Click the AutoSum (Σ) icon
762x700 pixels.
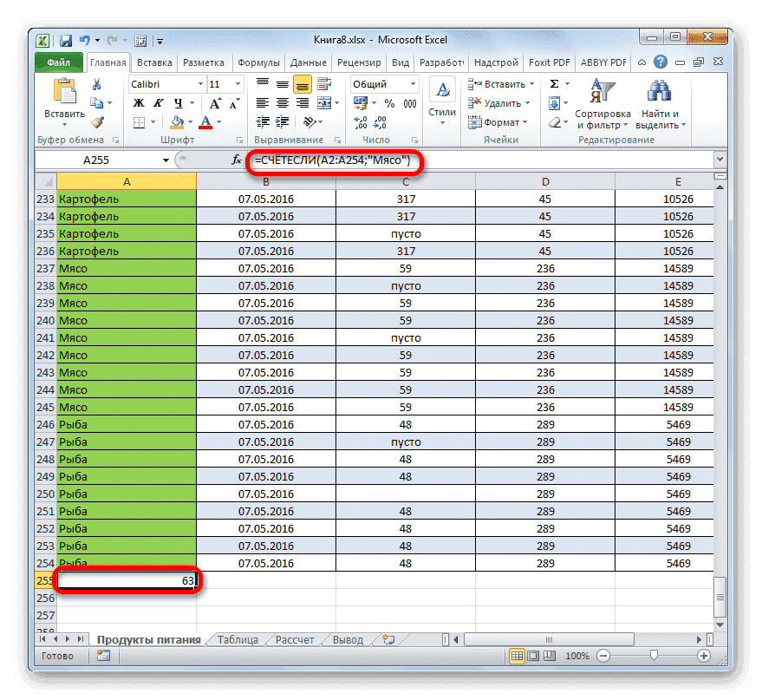pyautogui.click(x=554, y=83)
